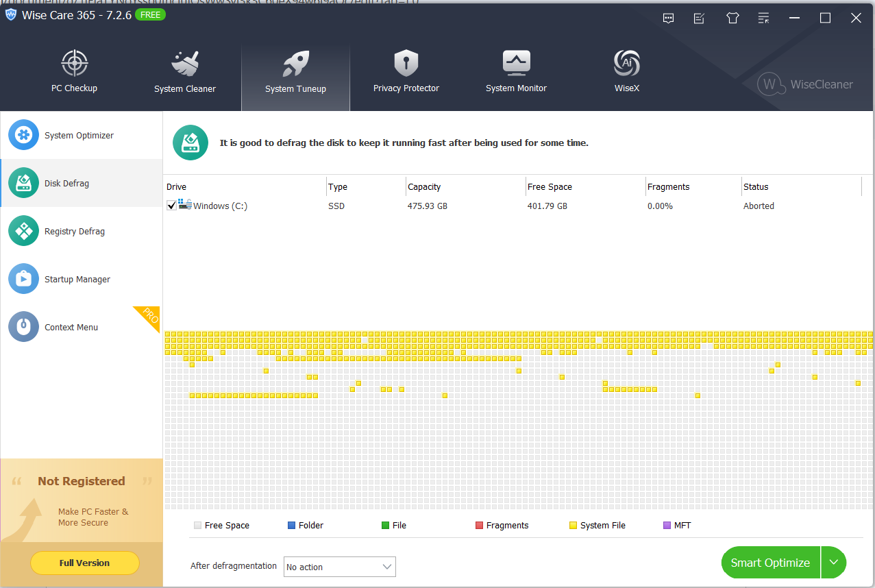This screenshot has height=588, width=875.
Task: Open the skin (shirt) icon in title bar
Action: (732, 19)
